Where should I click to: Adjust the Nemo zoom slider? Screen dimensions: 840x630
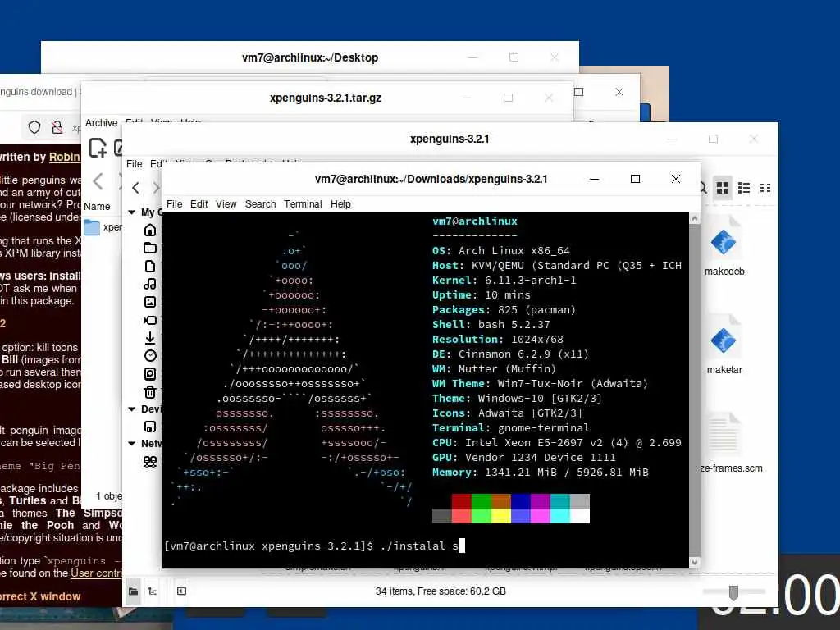point(733,591)
